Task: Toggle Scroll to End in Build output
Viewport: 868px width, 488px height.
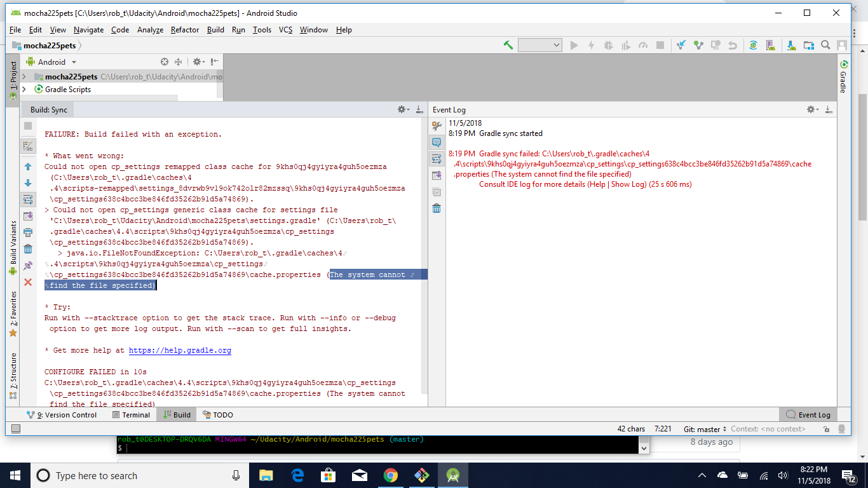Action: (28, 216)
